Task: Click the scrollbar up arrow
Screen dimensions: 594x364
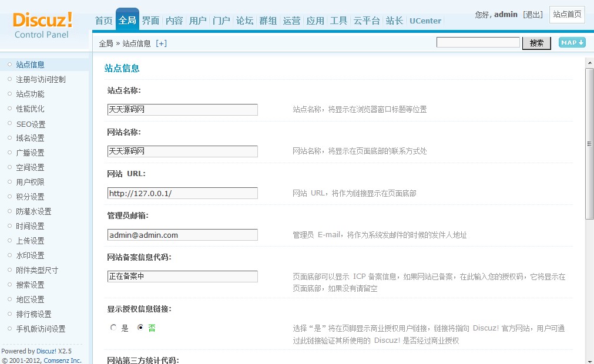Action: [x=589, y=60]
